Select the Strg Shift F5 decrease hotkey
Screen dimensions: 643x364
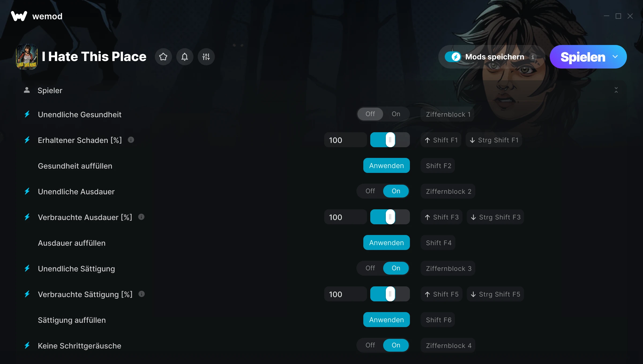[x=495, y=294]
